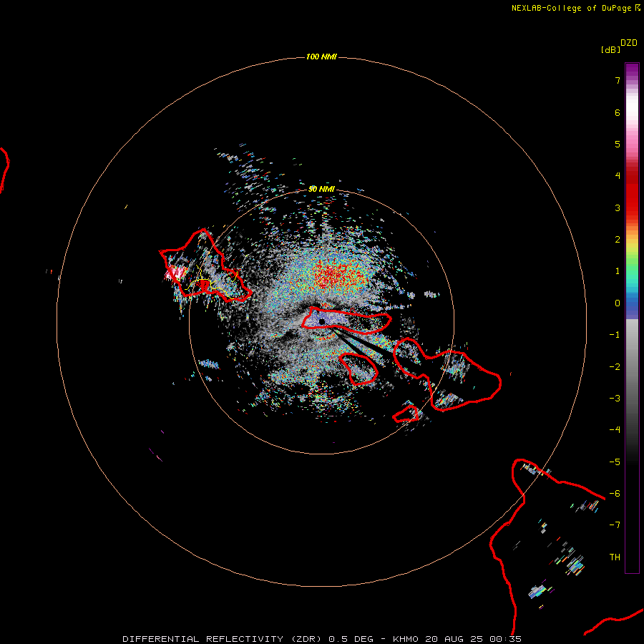Click the -5 tick on the dB scale
The image size is (644, 644).
point(615,462)
